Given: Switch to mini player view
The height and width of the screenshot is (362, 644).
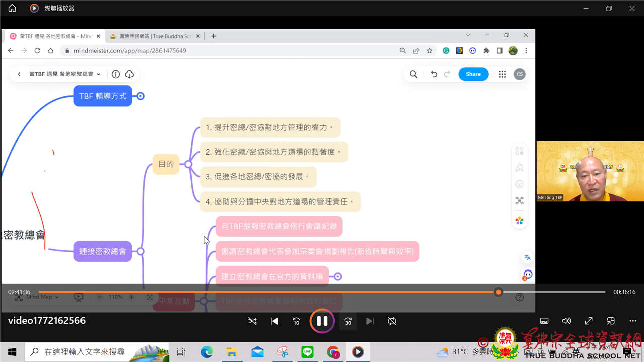Looking at the screenshot, I should pos(611,321).
